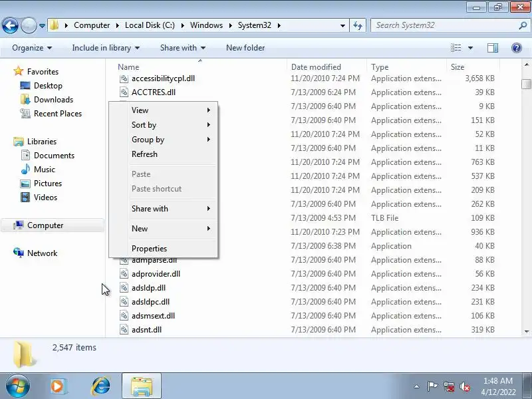Click the vertical scrollbar thumb
532x399 pixels.
[x=526, y=84]
